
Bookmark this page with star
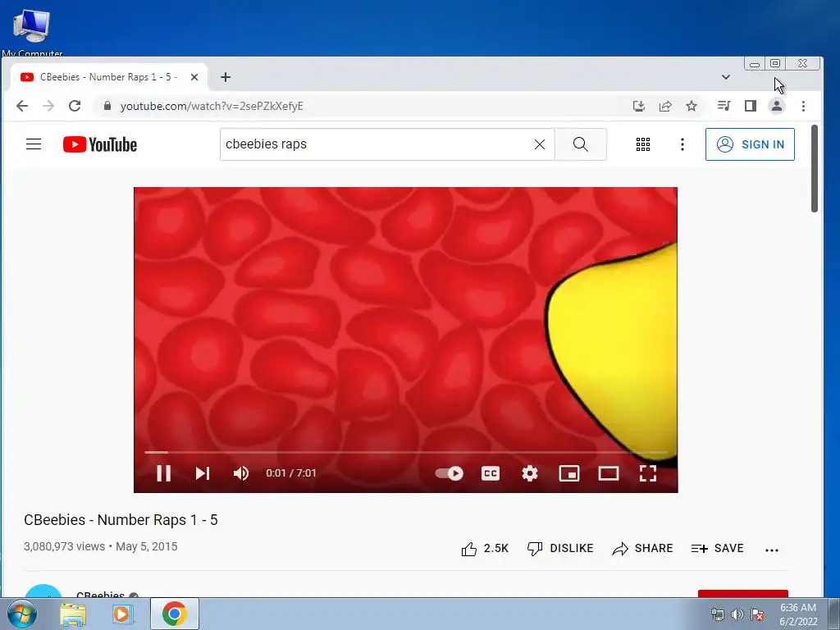pyautogui.click(x=692, y=106)
